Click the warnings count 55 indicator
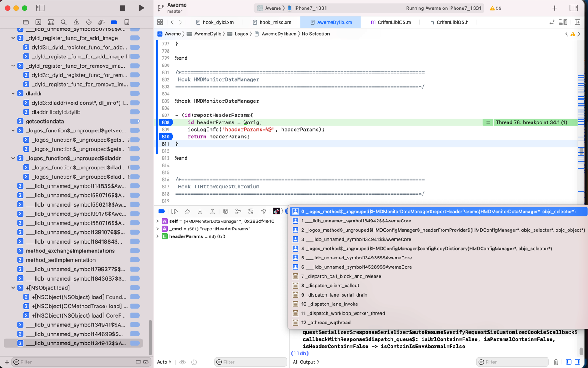The height and width of the screenshot is (368, 588). point(496,8)
